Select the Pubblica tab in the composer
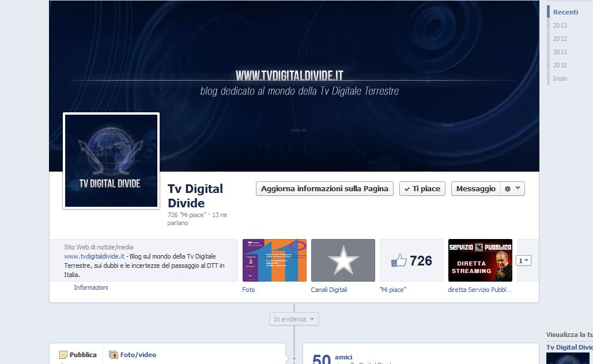Viewport: 593px width, 364px height. click(x=78, y=355)
